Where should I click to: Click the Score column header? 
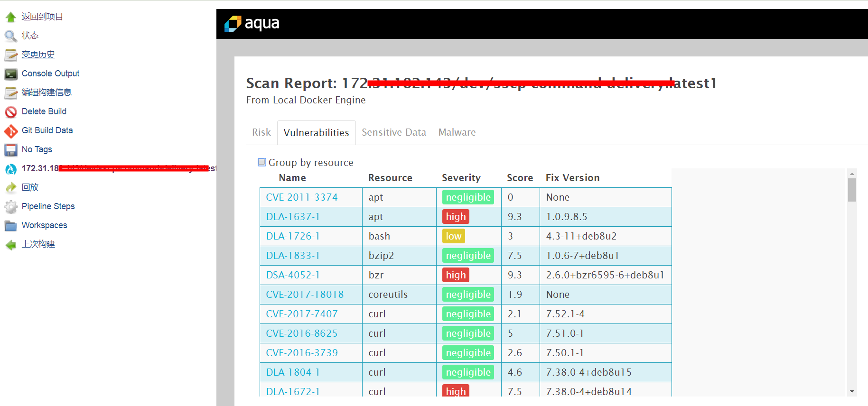point(520,178)
